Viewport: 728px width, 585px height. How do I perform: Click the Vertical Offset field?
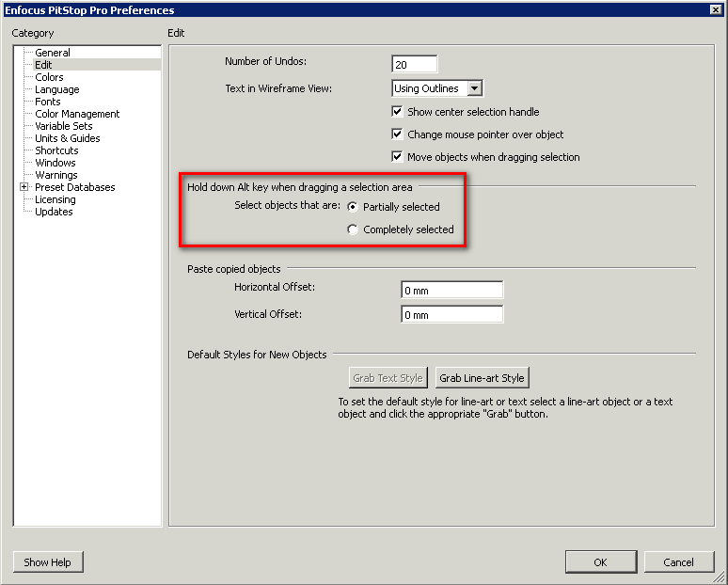click(x=451, y=315)
